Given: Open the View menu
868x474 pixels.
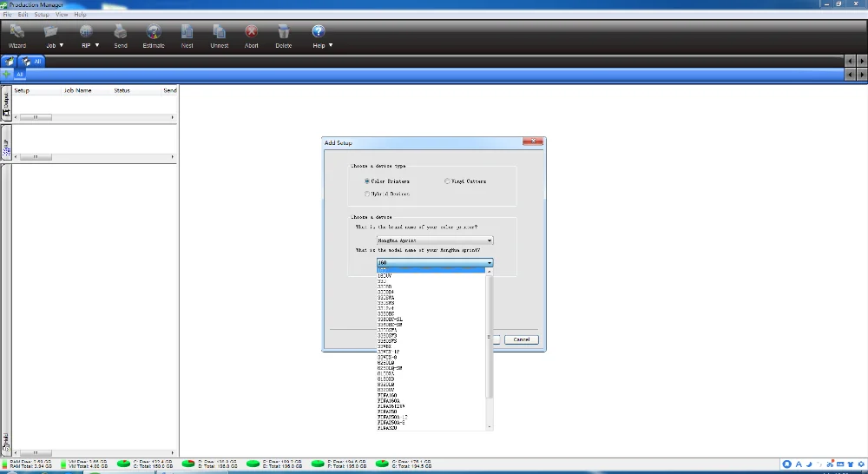Looking at the screenshot, I should [62, 15].
